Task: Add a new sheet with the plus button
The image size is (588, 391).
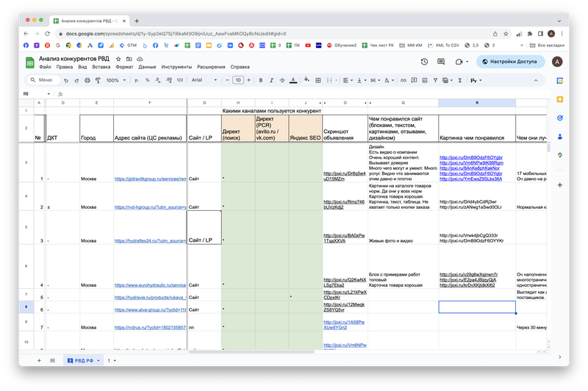Action: point(39,360)
